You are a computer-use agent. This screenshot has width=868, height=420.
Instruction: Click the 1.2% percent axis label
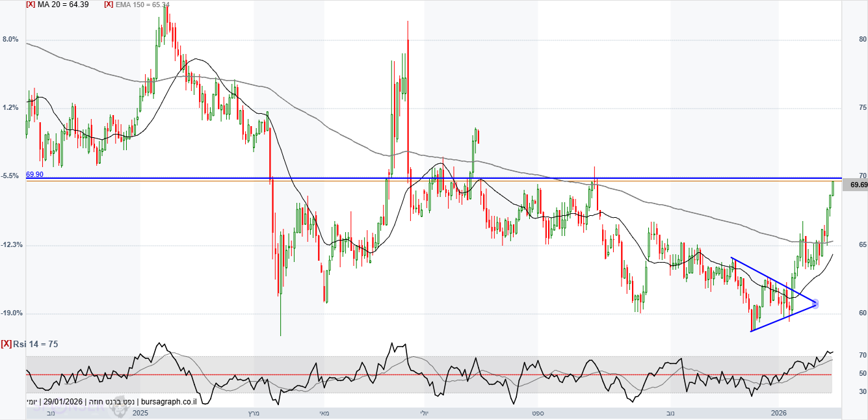pos(10,108)
